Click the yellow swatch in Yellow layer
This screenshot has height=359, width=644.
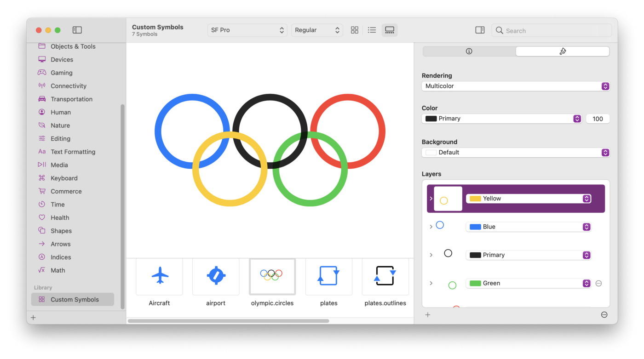(475, 199)
